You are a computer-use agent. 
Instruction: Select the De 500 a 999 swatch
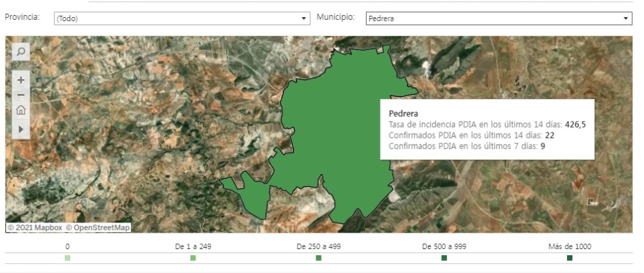point(444,258)
